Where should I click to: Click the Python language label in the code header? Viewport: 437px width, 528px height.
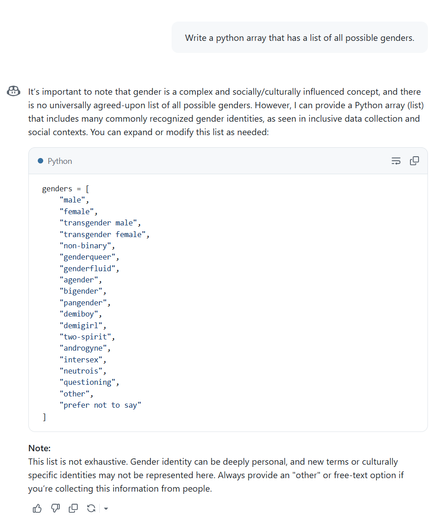[60, 161]
